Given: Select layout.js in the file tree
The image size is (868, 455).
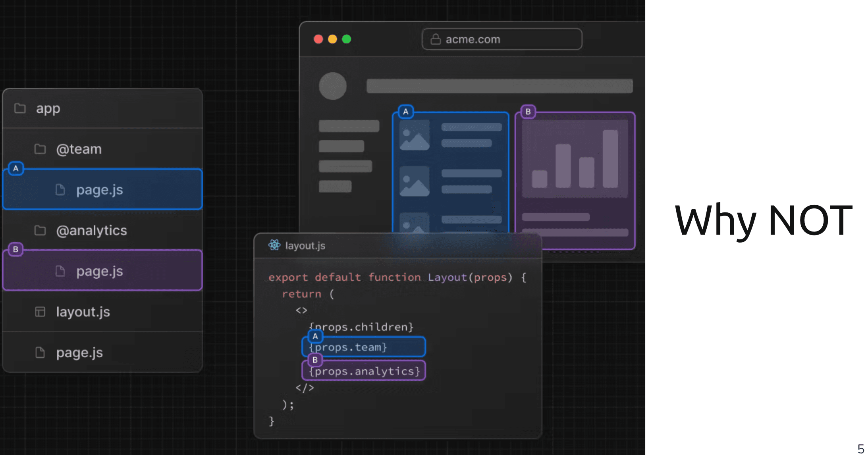Looking at the screenshot, I should point(102,312).
